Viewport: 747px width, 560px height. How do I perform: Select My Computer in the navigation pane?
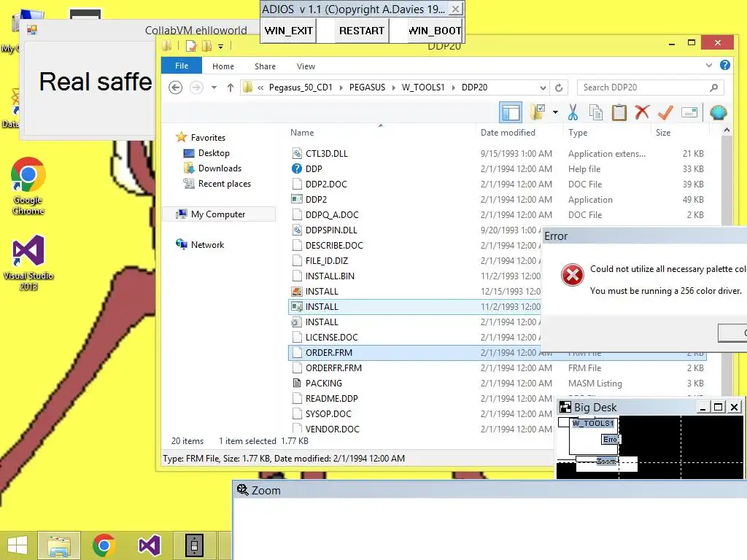pos(217,214)
